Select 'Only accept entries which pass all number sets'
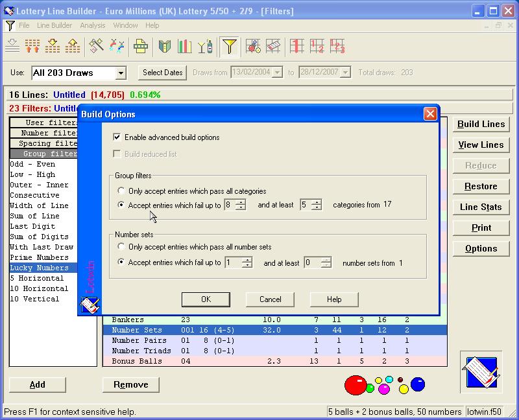Screen dimensions: 519x420 tap(121, 247)
